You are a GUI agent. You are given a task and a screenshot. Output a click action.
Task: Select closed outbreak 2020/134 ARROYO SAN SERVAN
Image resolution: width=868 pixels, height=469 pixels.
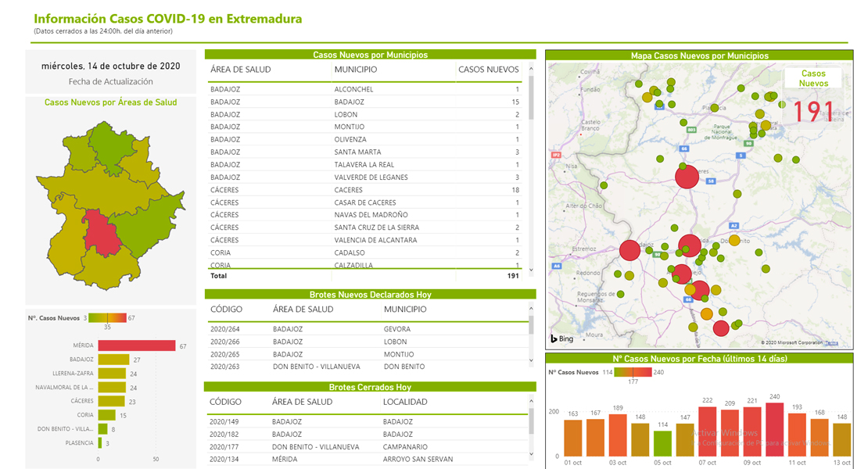pyautogui.click(x=367, y=460)
